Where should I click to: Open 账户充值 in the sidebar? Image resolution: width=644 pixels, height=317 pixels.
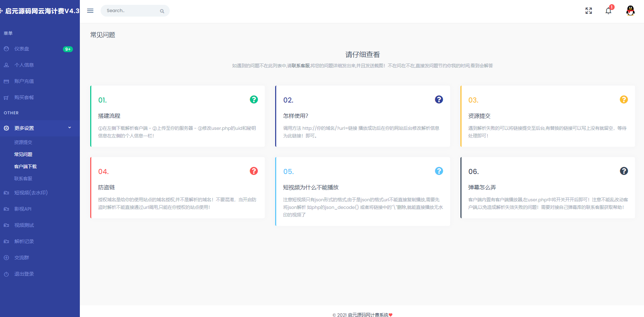point(24,81)
